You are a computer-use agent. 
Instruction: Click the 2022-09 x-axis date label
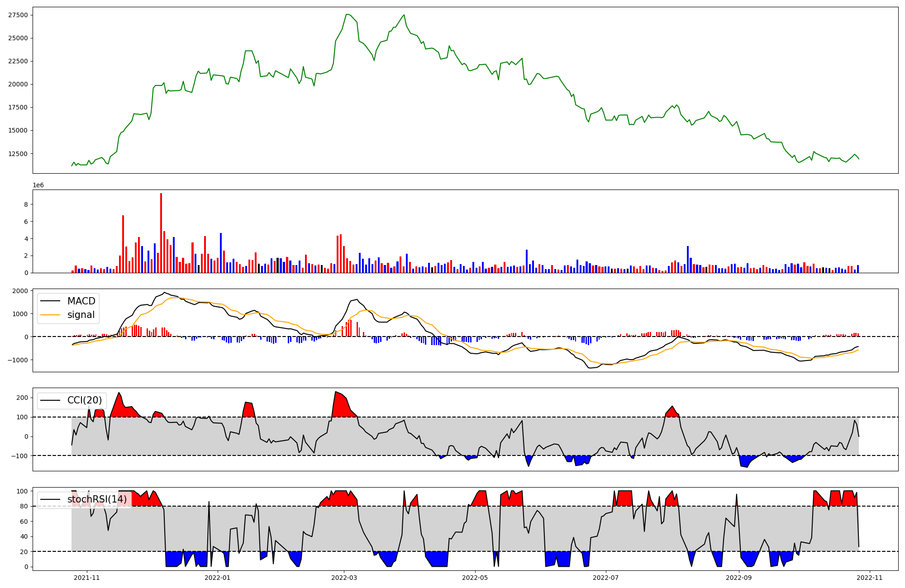point(738,578)
